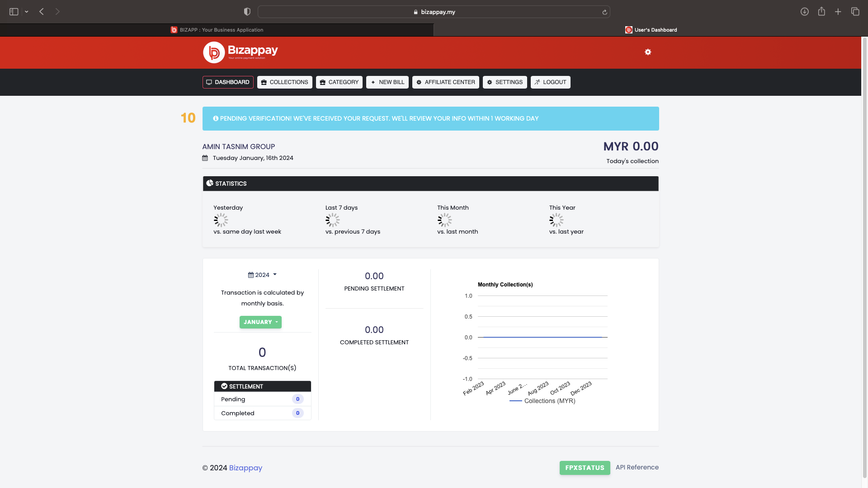Screen dimensions: 868x488
Task: Click the bizappay.my address bar
Action: (434, 12)
